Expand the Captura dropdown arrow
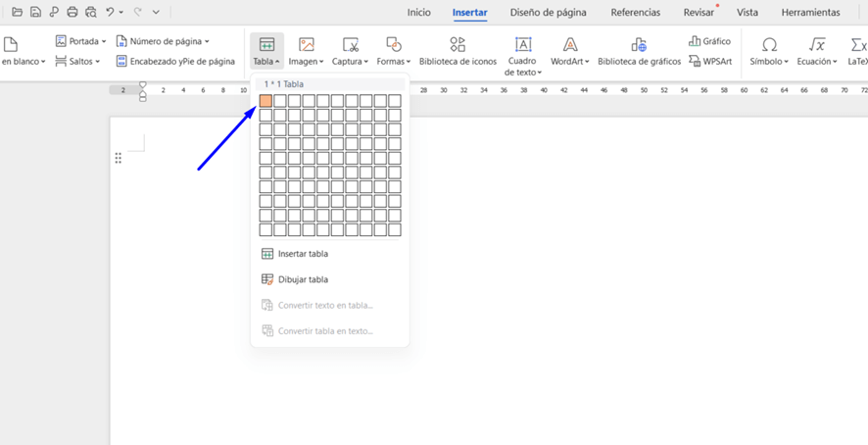The image size is (868, 445). [365, 62]
